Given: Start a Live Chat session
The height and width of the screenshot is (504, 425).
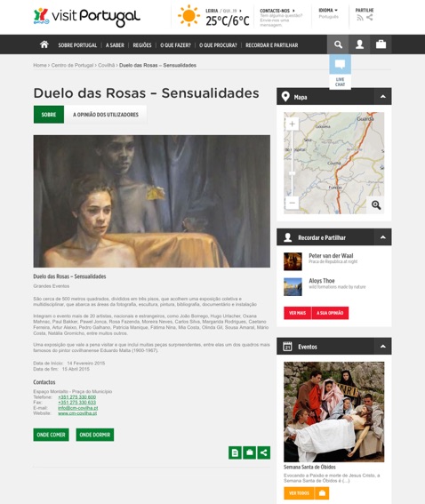Looking at the screenshot, I should (340, 72).
